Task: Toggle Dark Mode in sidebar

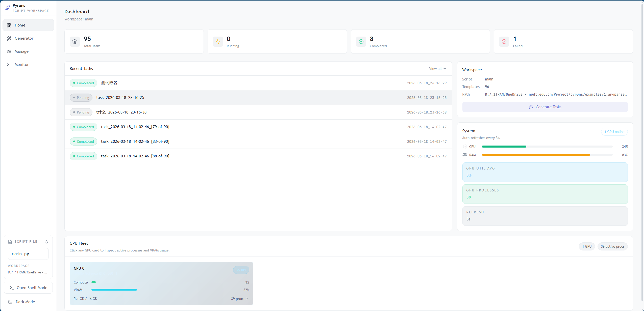Action: click(x=25, y=302)
